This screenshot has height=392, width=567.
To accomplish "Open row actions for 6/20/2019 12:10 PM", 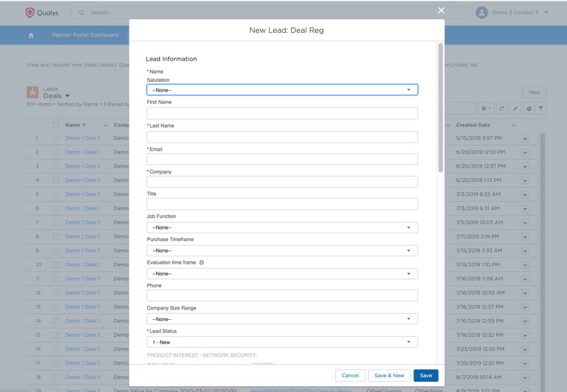I will coord(525,153).
